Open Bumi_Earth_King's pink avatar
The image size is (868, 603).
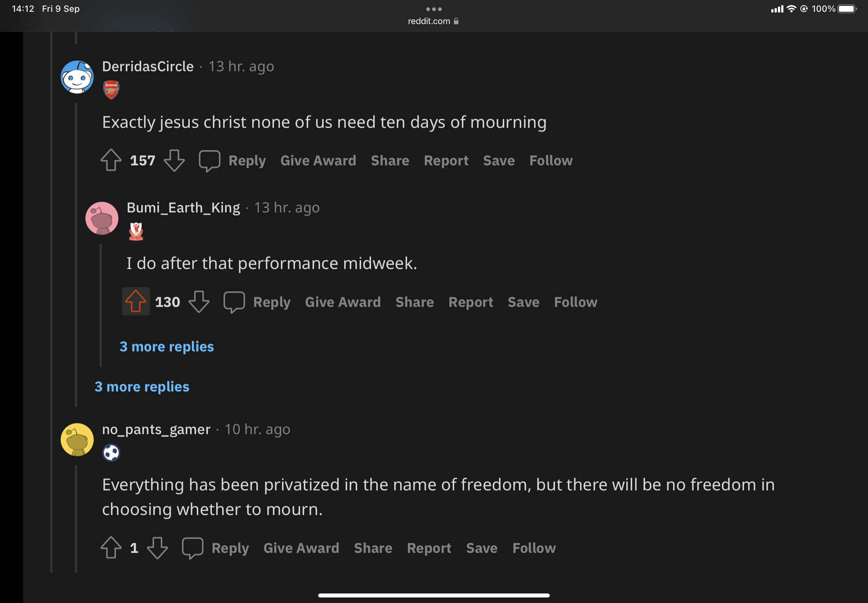tap(102, 218)
